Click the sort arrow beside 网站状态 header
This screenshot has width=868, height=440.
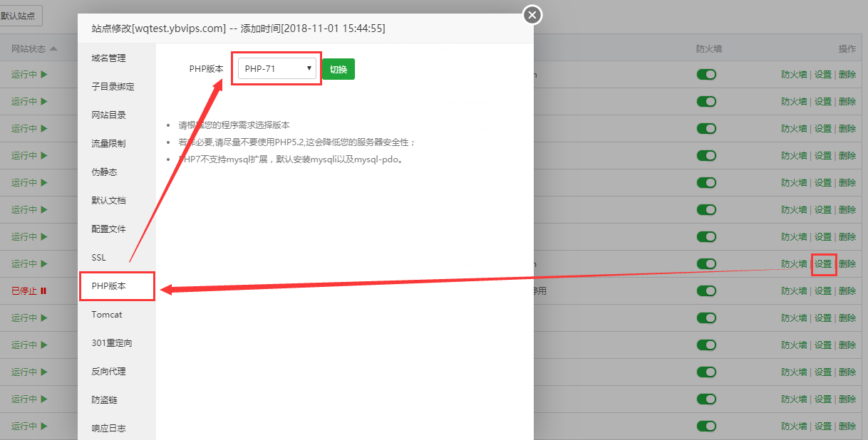pyautogui.click(x=53, y=49)
